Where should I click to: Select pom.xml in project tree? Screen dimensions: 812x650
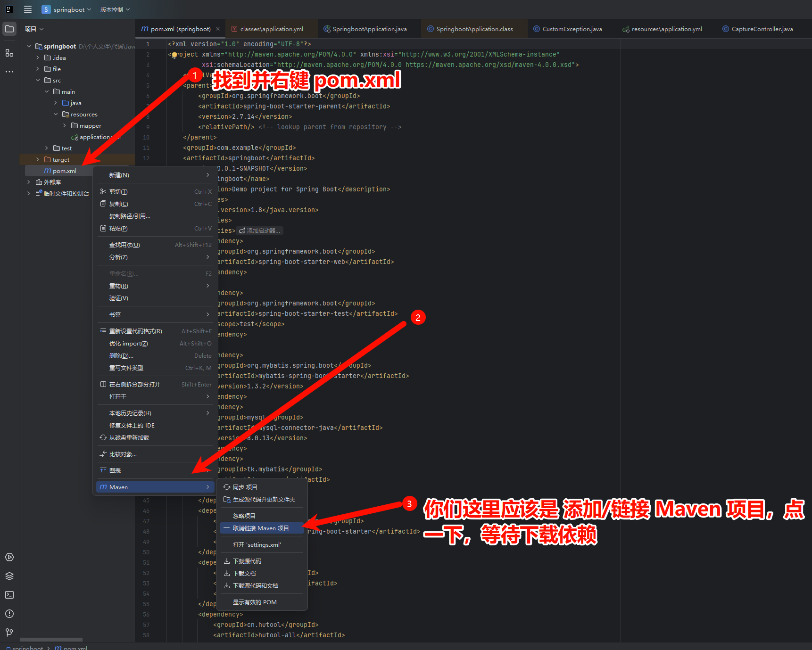60,171
